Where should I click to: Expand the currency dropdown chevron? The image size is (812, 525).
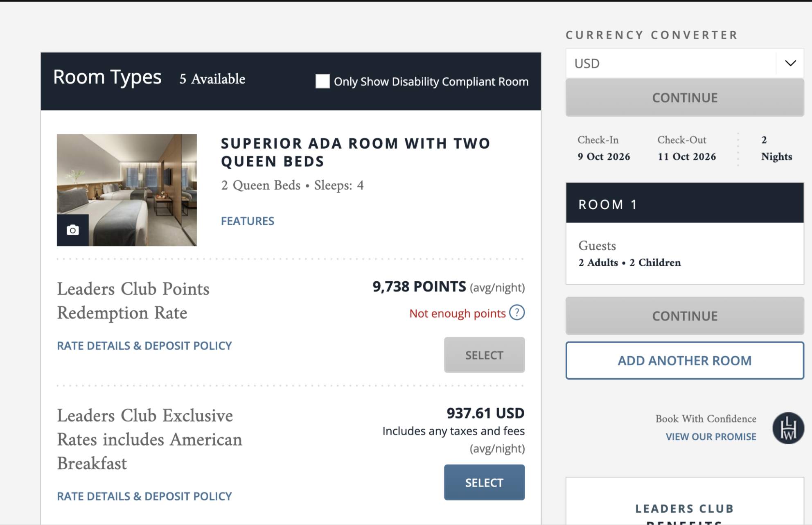(x=790, y=63)
